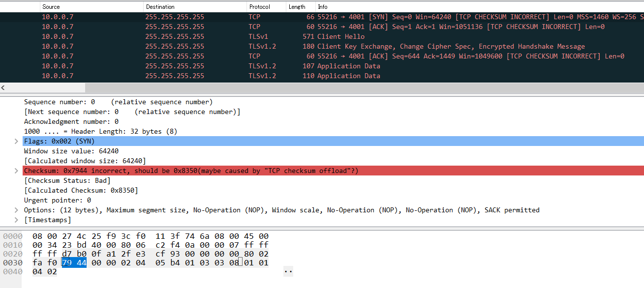Click the Length value 180

(308, 46)
